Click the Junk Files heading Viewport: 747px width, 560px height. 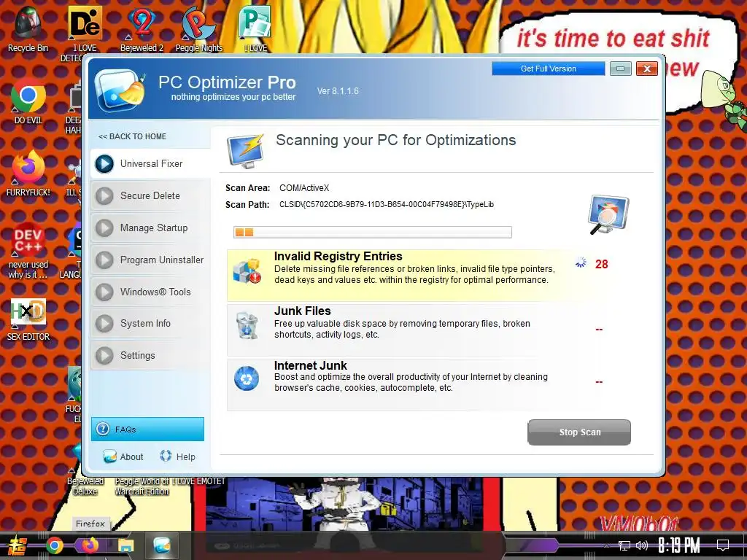tap(303, 311)
